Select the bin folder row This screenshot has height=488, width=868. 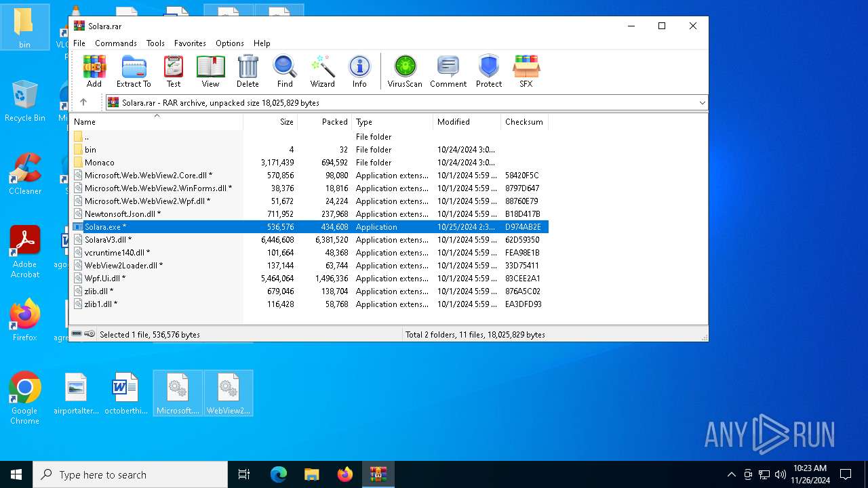[x=309, y=150]
